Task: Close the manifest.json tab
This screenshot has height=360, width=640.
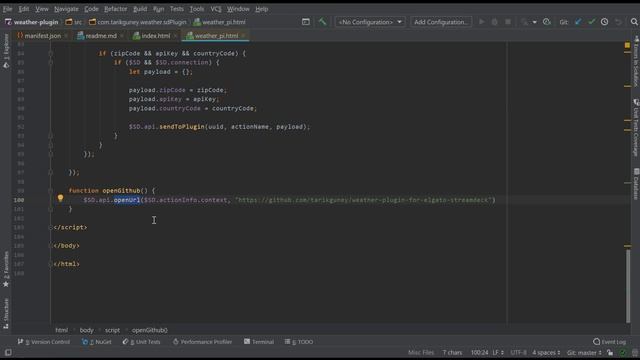Action: pyautogui.click(x=66, y=36)
